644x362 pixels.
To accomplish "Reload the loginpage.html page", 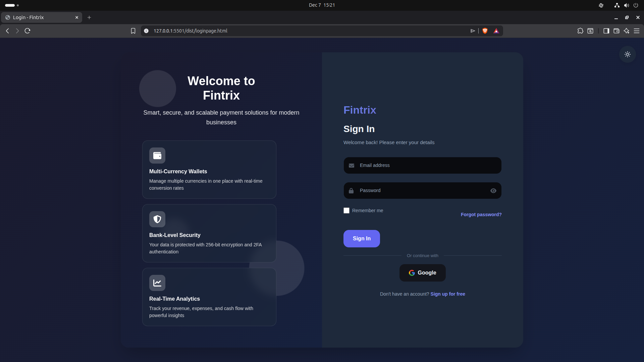I will (27, 31).
